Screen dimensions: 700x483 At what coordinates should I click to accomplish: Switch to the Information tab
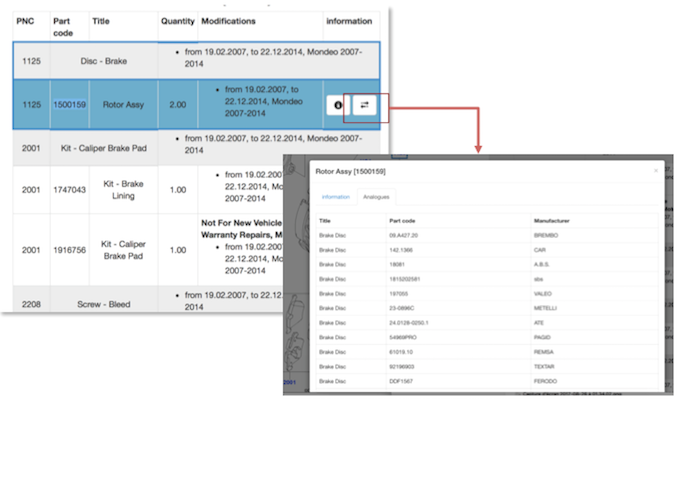pos(336,197)
